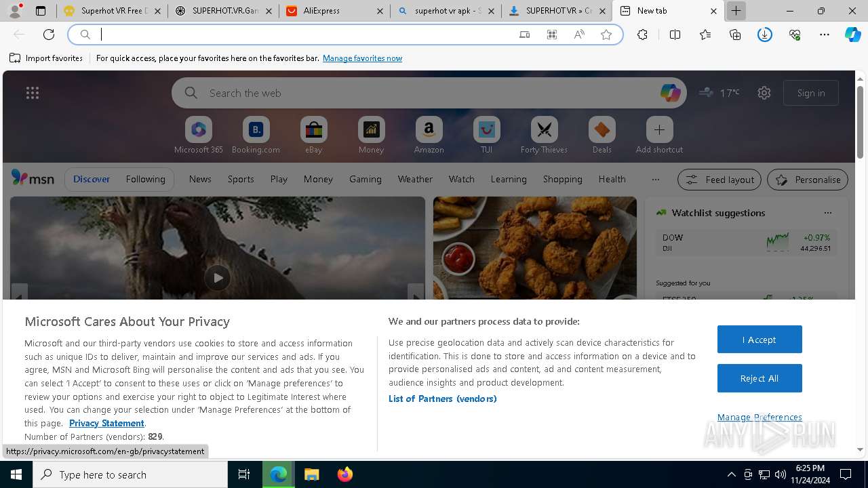868x488 pixels.
Task: Open the tab actions menu icon
Action: (41, 11)
